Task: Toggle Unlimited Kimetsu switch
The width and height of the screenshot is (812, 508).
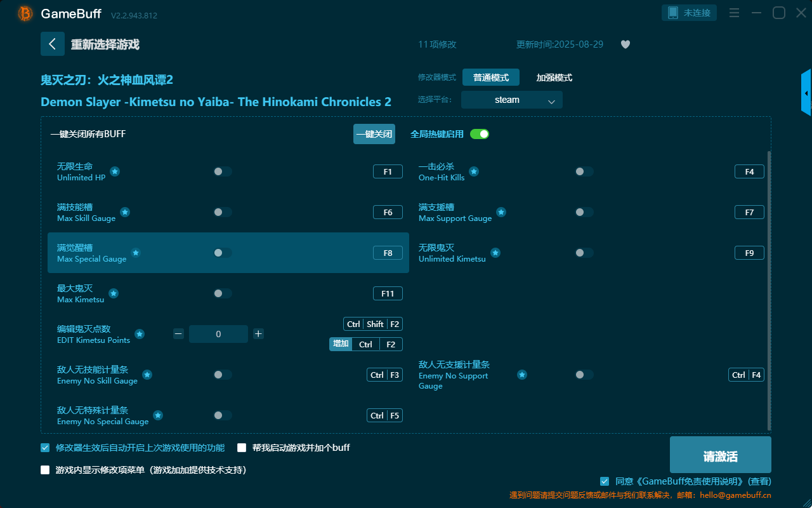Action: coord(584,253)
